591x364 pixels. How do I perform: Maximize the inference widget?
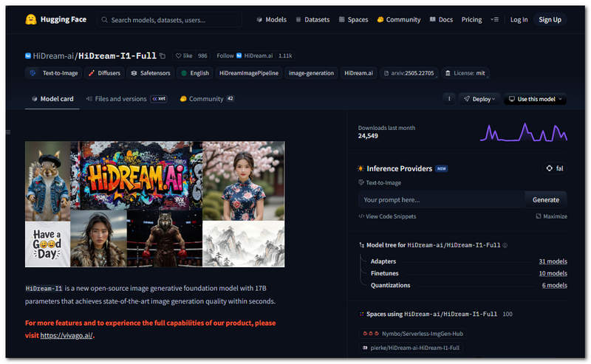pos(551,216)
